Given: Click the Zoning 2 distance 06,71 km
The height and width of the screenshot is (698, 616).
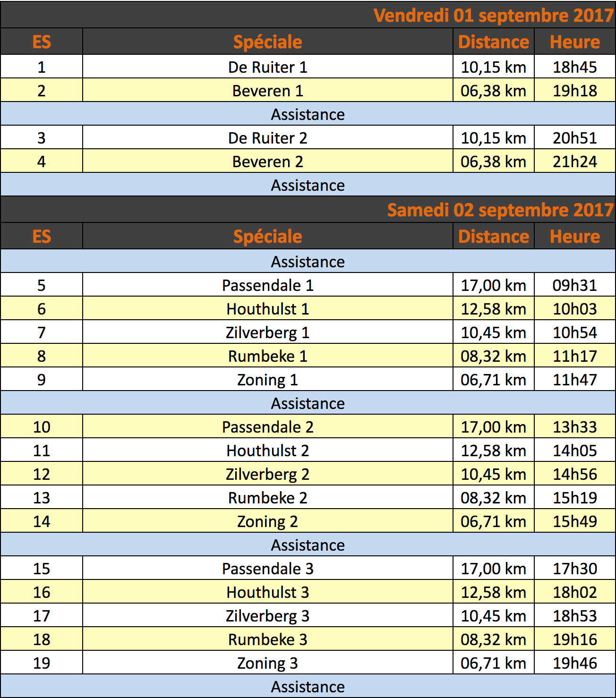Looking at the screenshot, I should [x=494, y=521].
